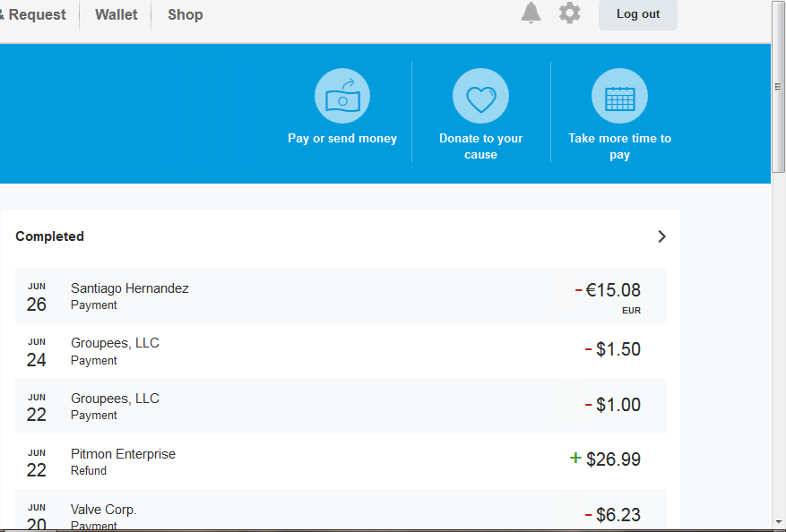Select the Take more time to pay label

pos(619,146)
